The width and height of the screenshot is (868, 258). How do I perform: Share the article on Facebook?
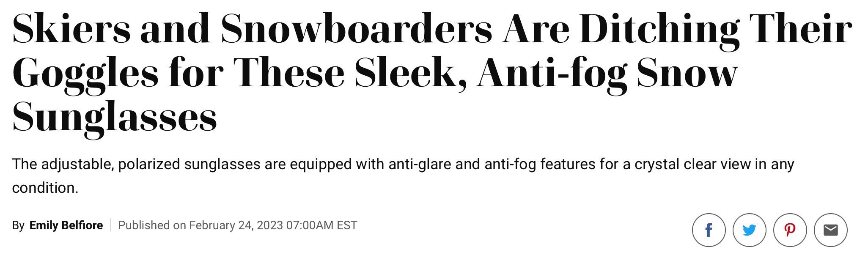(709, 230)
